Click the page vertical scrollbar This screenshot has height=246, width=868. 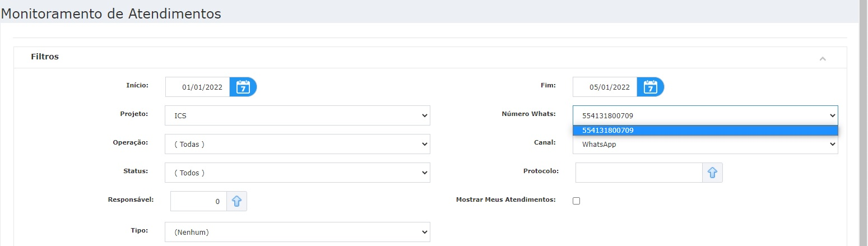[x=863, y=123]
